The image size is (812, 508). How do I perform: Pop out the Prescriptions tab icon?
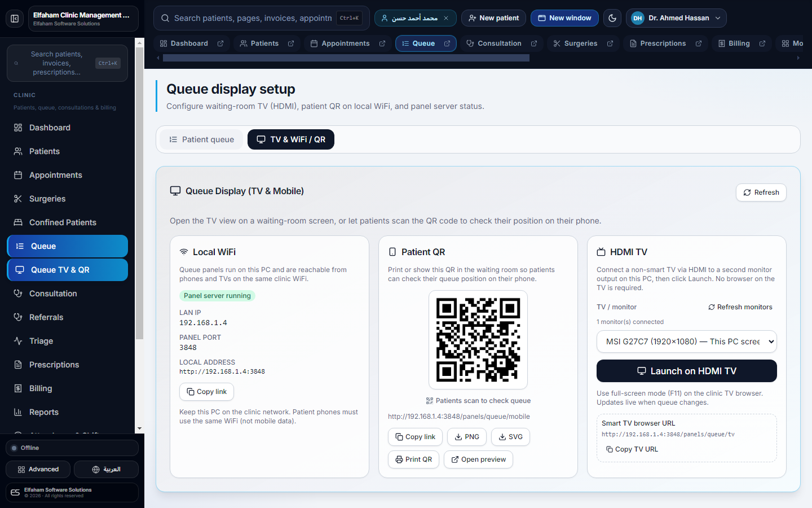[x=699, y=43]
